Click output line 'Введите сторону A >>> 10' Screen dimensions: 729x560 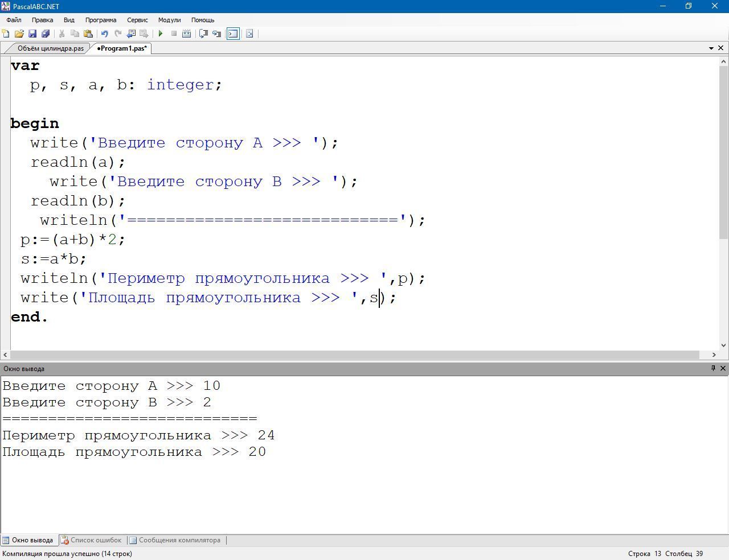pyautogui.click(x=111, y=386)
